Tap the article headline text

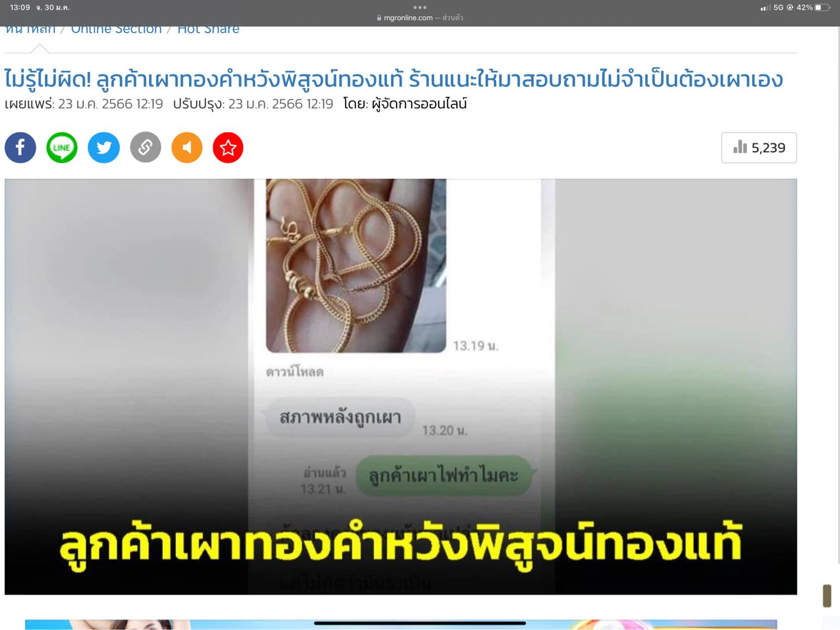(x=394, y=79)
